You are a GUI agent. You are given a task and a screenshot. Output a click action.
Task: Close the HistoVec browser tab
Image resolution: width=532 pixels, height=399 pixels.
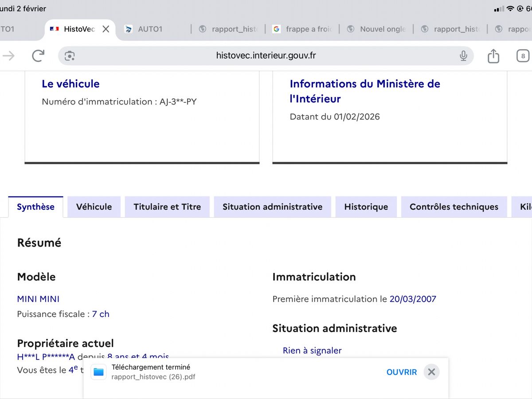pos(106,29)
